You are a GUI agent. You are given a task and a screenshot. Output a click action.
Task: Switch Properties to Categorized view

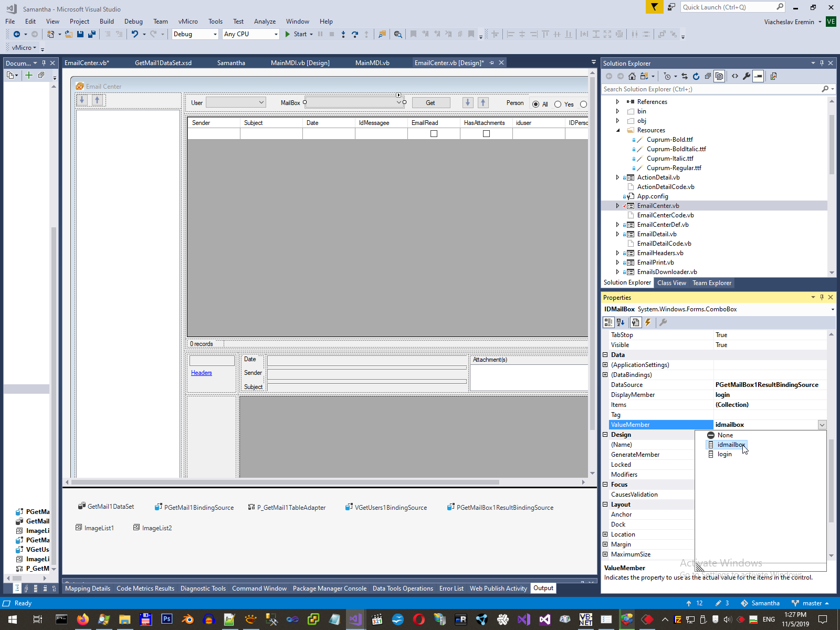point(608,322)
